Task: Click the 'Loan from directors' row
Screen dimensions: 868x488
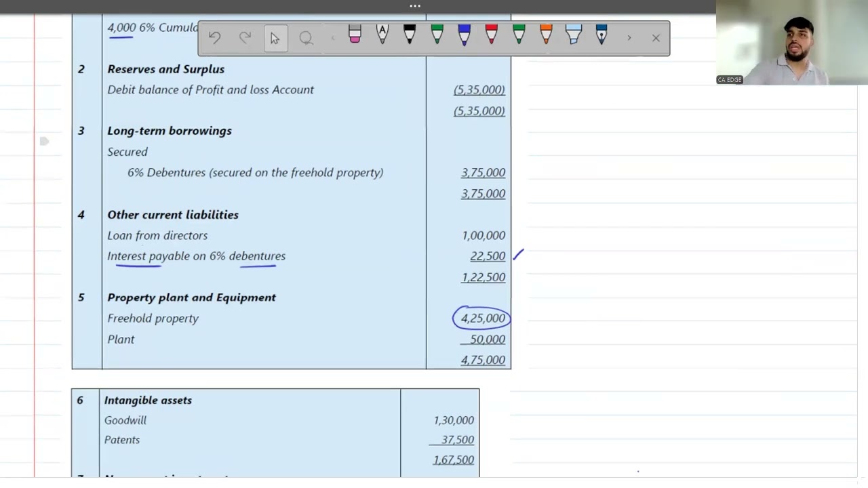Action: coord(157,235)
